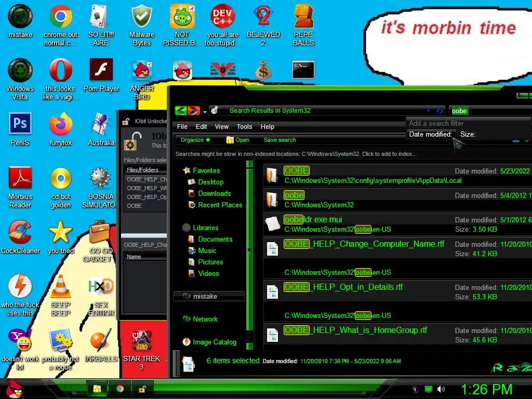Open the 'mistake' desktop icon
This screenshot has height=399, width=532.
pyautogui.click(x=20, y=21)
